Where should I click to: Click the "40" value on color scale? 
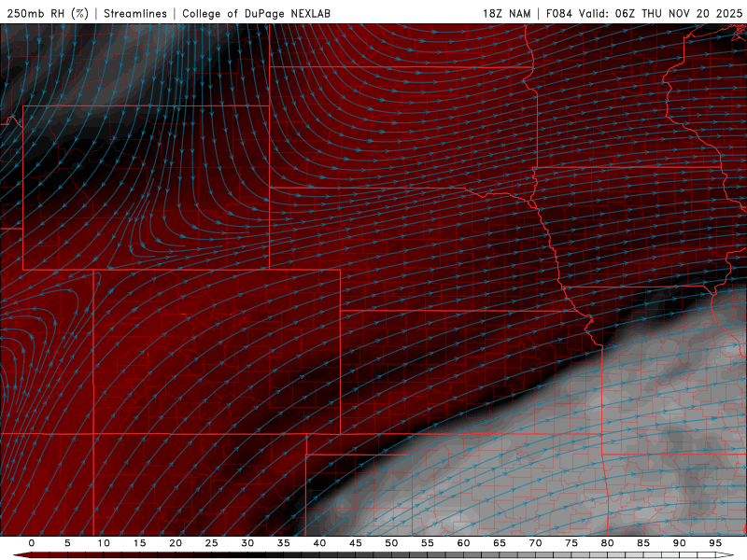coord(319,543)
